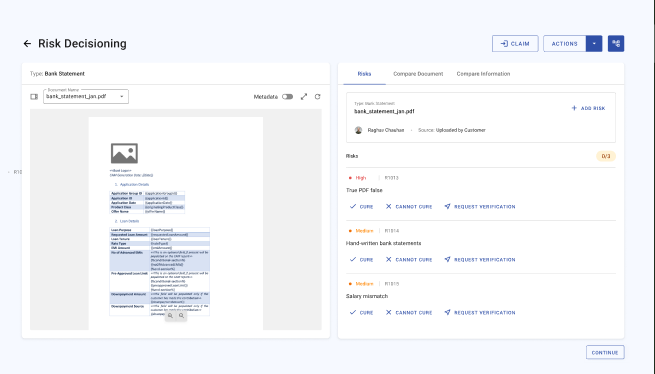Click the 'True PDF false' risk text
655x374 pixels.
coord(364,190)
